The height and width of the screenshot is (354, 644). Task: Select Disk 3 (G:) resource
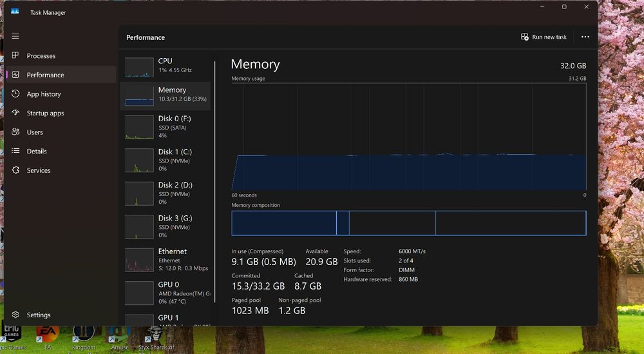165,227
